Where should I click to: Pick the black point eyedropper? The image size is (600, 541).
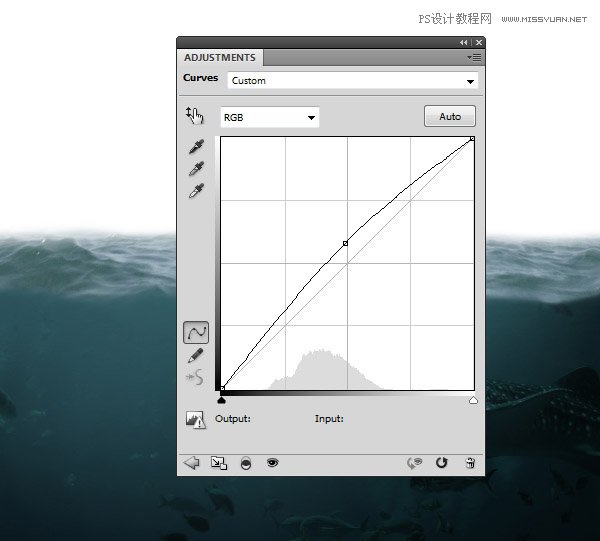point(196,147)
